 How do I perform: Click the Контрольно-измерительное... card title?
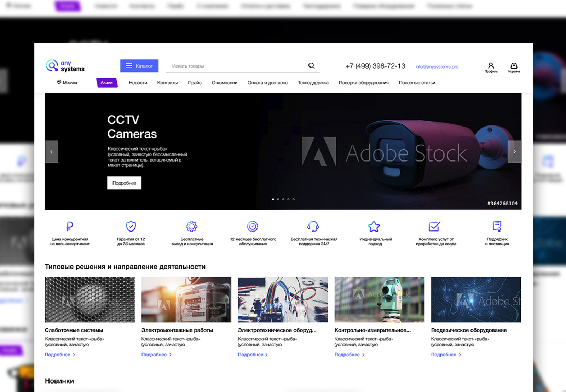373,330
